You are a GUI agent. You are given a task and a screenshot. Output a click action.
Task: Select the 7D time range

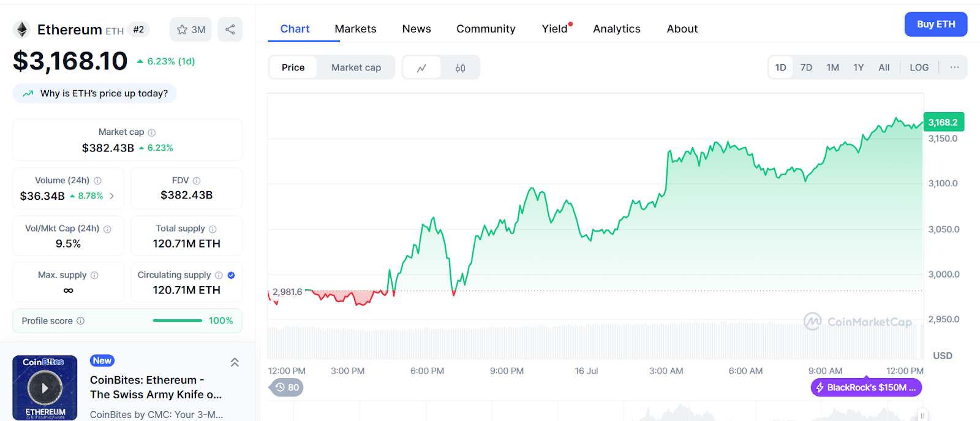pos(806,67)
